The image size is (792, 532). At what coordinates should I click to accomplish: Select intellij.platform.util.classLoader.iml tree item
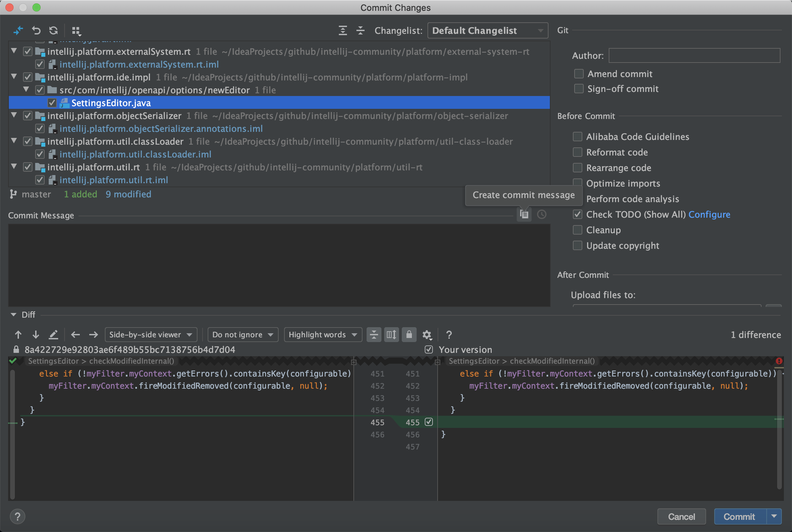[135, 154]
